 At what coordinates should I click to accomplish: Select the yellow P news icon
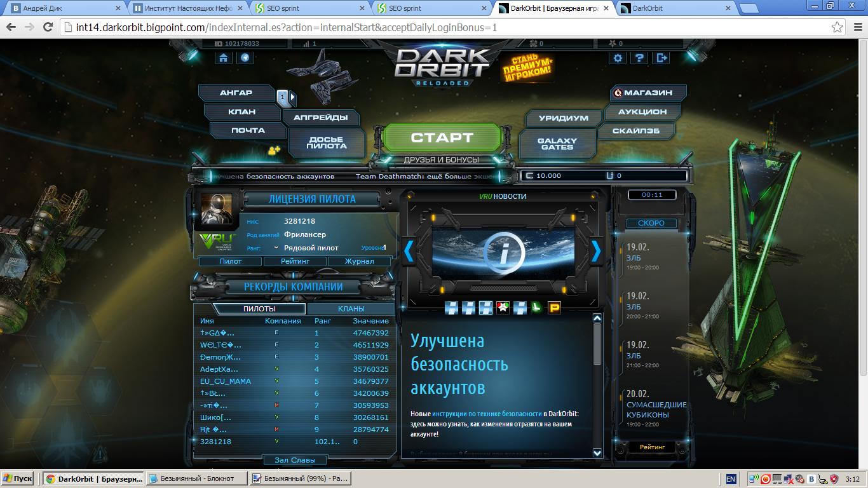tap(554, 308)
